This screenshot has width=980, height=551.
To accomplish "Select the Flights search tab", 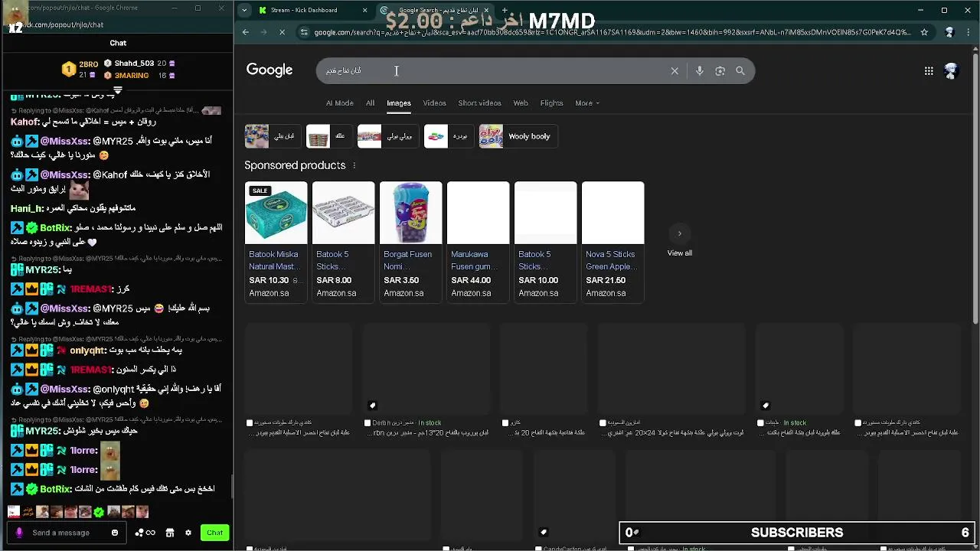I will [x=551, y=103].
